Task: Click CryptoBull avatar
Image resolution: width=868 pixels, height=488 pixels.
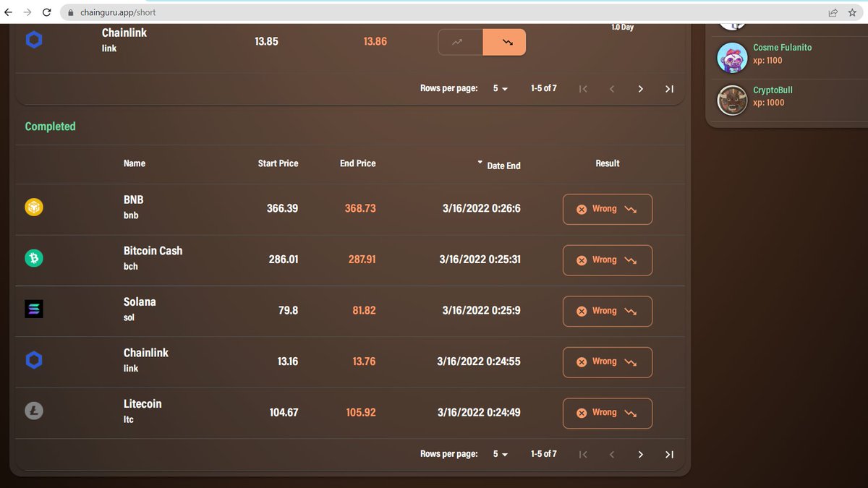Action: pos(732,100)
